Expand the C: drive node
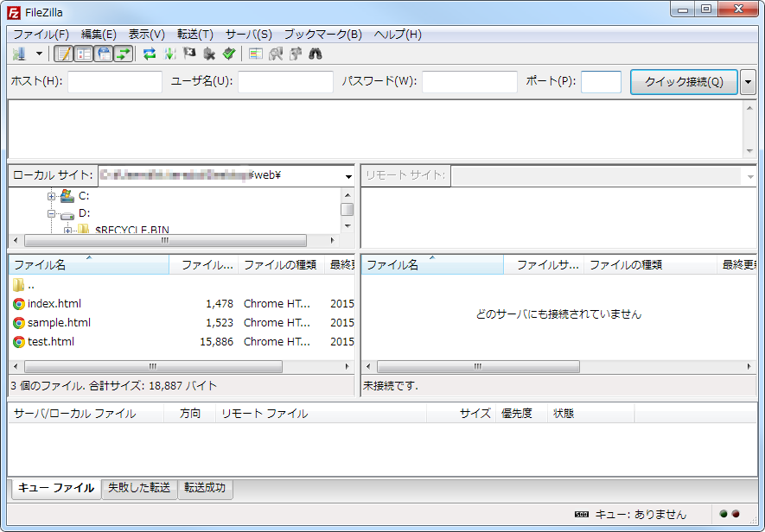 tap(51, 196)
